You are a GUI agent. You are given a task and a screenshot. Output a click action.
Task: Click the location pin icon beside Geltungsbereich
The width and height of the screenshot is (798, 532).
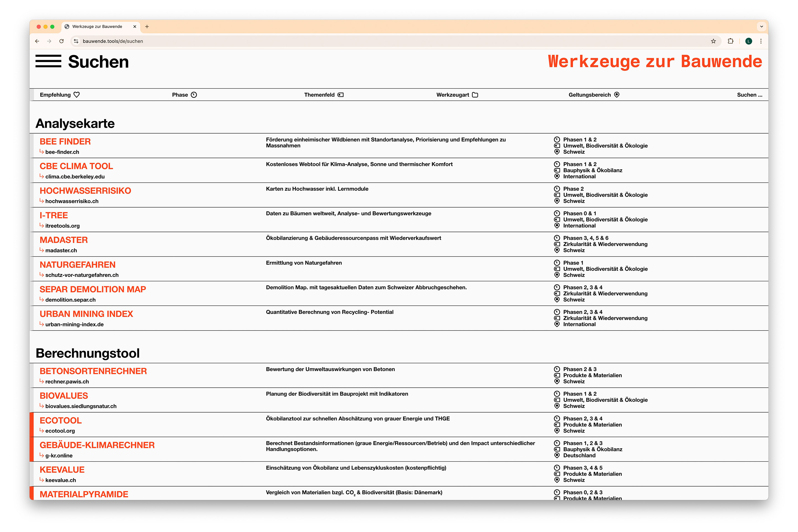coord(617,95)
